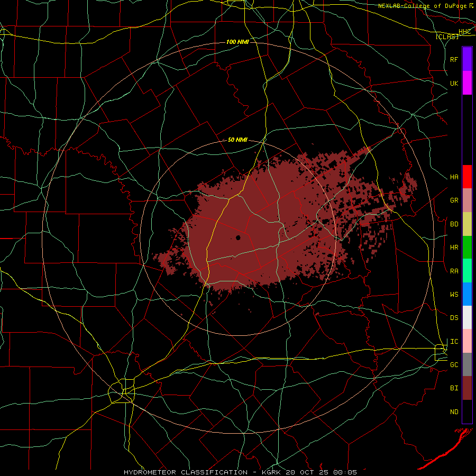Screen dimensions: 476x476
Task: Click the HA red legend color swatch
Action: pyautogui.click(x=467, y=177)
